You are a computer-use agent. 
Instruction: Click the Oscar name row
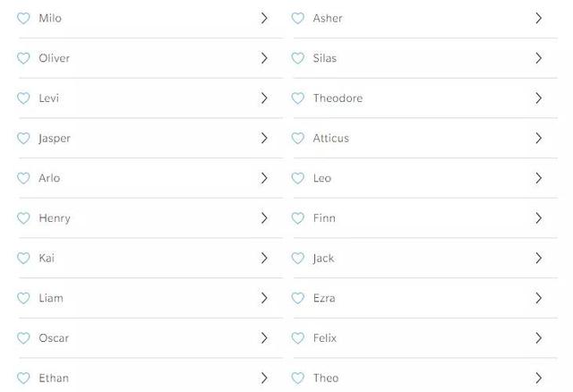click(150, 338)
